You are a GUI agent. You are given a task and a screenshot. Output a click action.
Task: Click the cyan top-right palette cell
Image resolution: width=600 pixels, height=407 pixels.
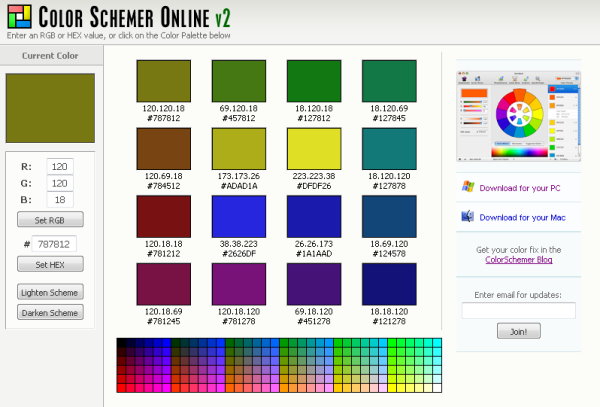pyautogui.click(x=437, y=343)
